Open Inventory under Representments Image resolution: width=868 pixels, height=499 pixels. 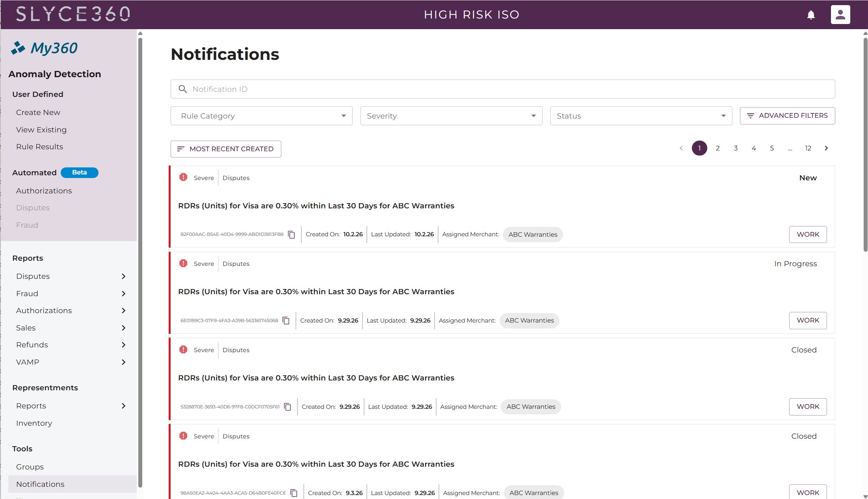(x=34, y=423)
